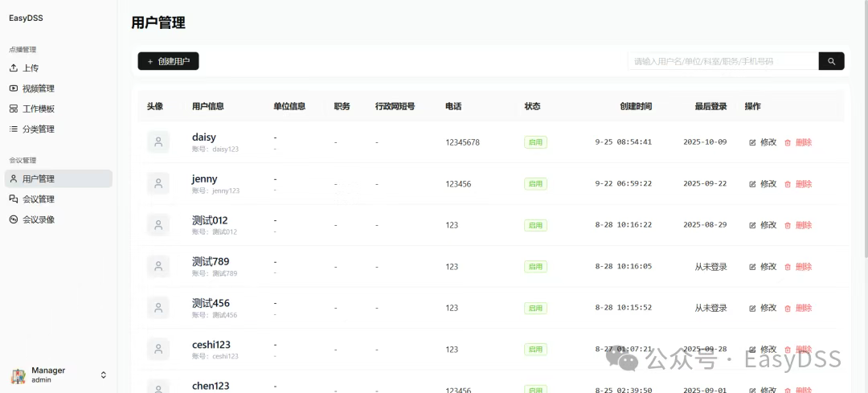This screenshot has height=393, width=868.
Task: Click 测试456's avatar placeholder icon
Action: point(158,308)
